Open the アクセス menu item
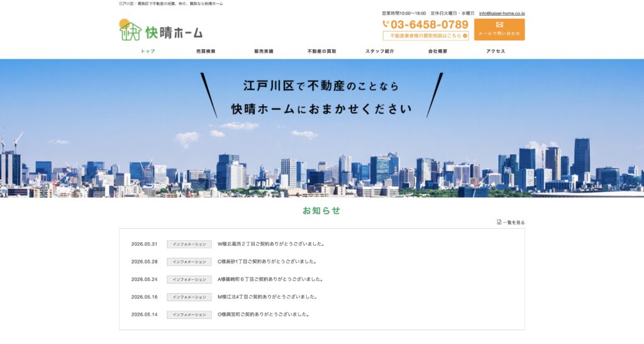Viewport: 644px width, 344px height. click(496, 52)
